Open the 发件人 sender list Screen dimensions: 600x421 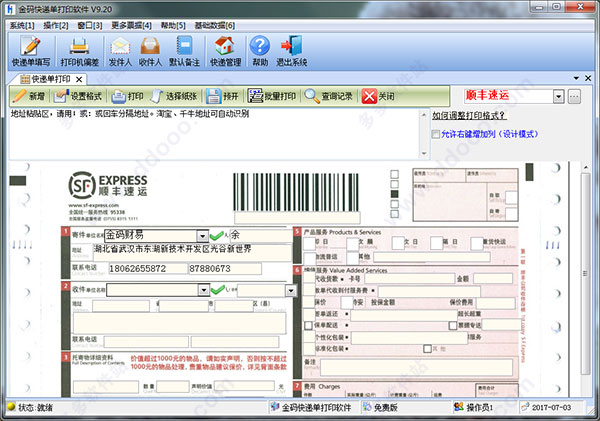(x=120, y=51)
